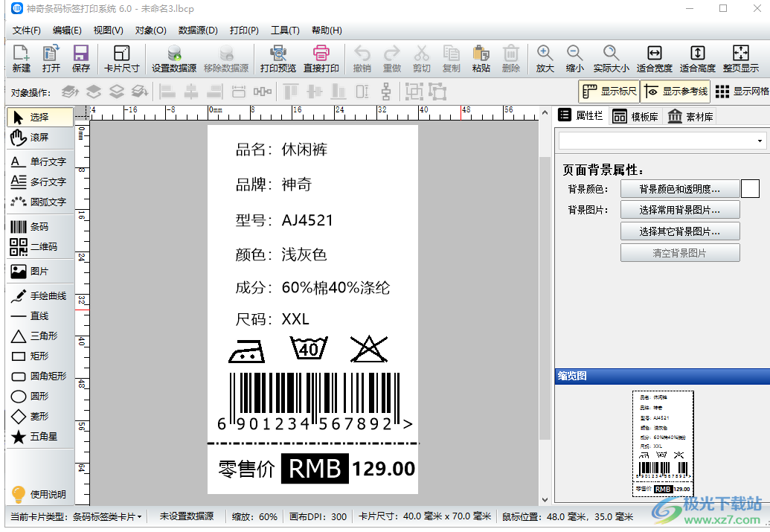The height and width of the screenshot is (532, 770).
Task: Open the 工具(T) menu
Action: pos(286,31)
